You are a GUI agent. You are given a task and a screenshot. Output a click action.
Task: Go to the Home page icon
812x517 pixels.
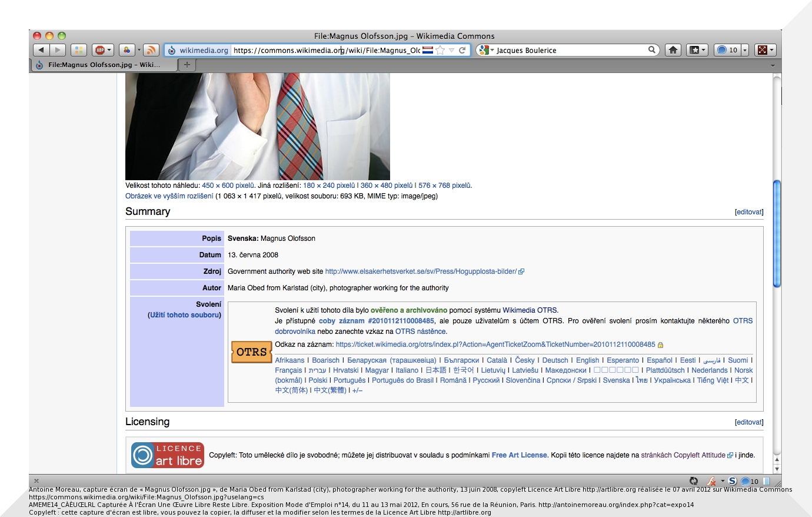click(x=673, y=50)
